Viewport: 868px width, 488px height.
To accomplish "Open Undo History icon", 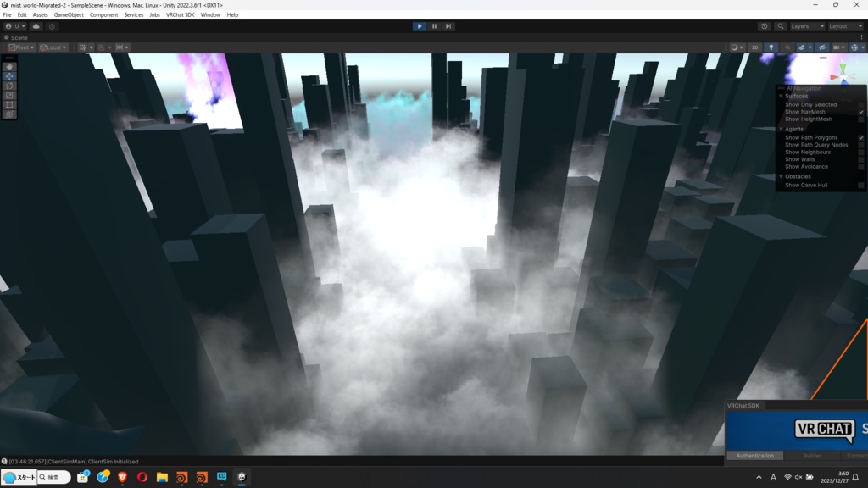I will (x=765, y=26).
